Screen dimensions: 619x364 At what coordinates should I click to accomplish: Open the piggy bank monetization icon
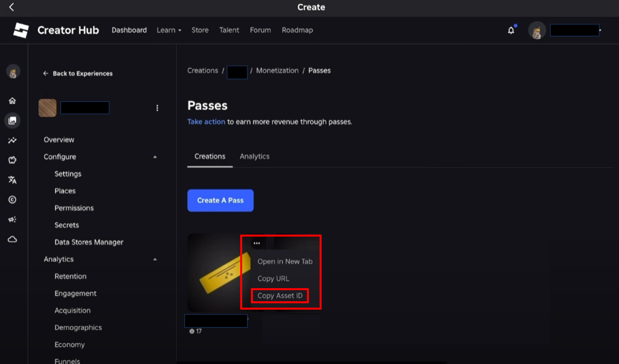pyautogui.click(x=12, y=160)
